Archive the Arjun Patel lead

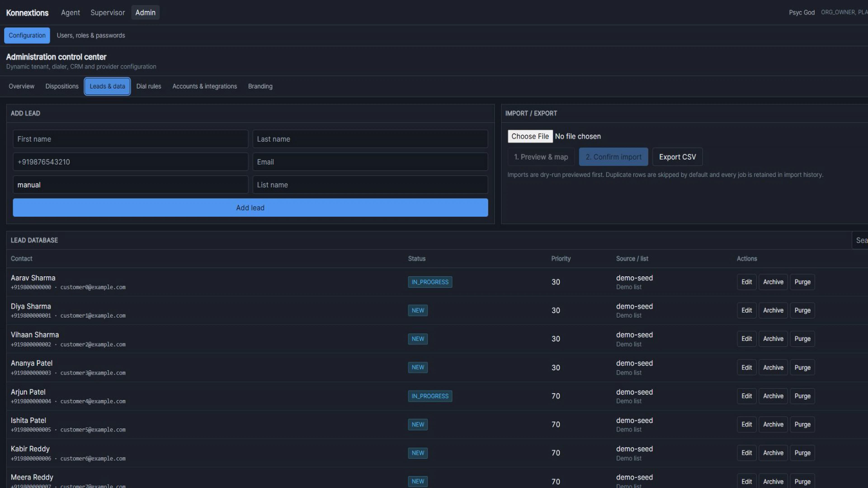(x=773, y=396)
